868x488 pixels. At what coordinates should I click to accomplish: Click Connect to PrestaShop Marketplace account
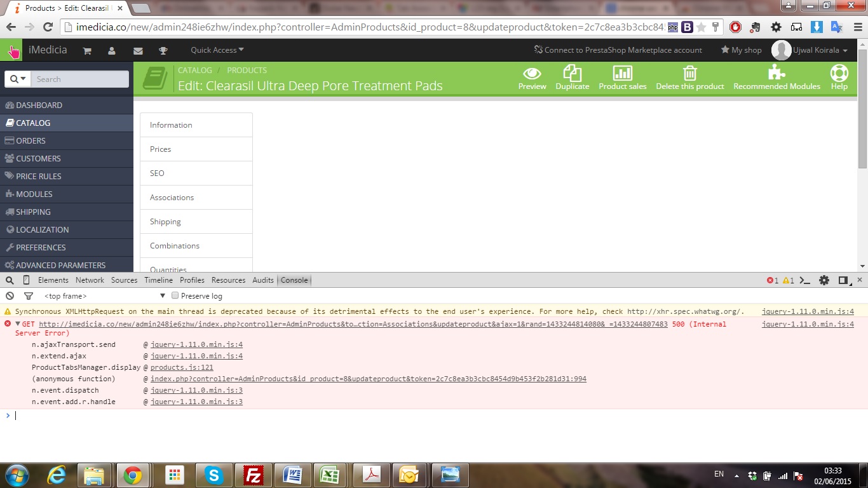pyautogui.click(x=618, y=50)
